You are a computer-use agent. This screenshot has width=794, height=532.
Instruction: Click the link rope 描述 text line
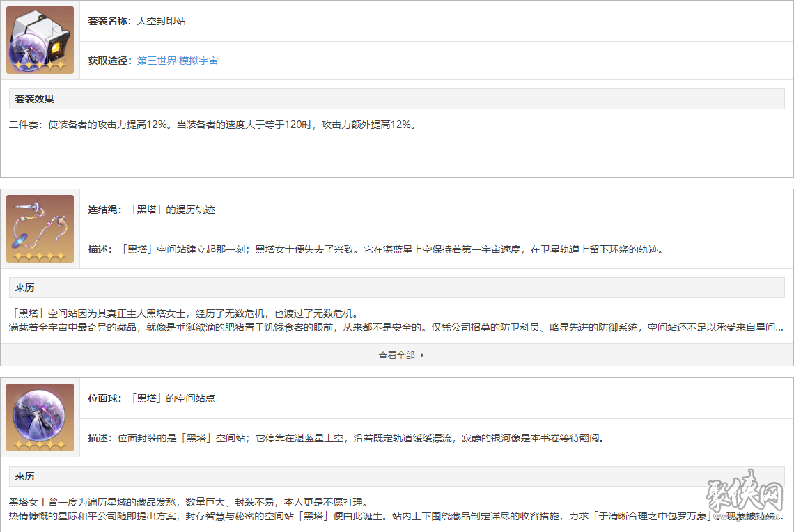(x=376, y=249)
